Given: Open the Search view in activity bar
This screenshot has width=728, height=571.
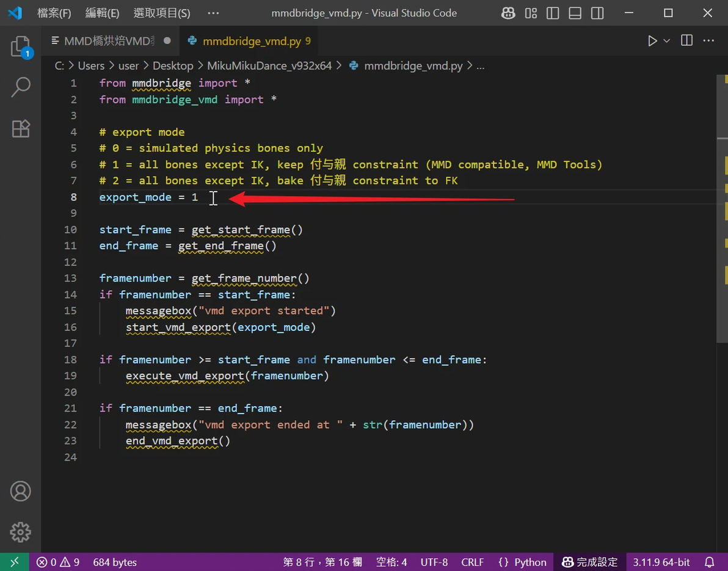Looking at the screenshot, I should tap(20, 87).
